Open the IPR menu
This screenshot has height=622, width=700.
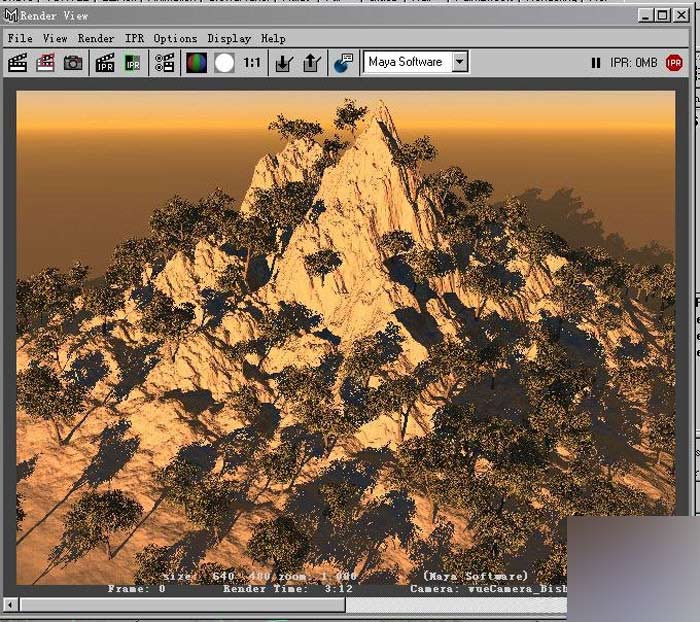click(134, 38)
